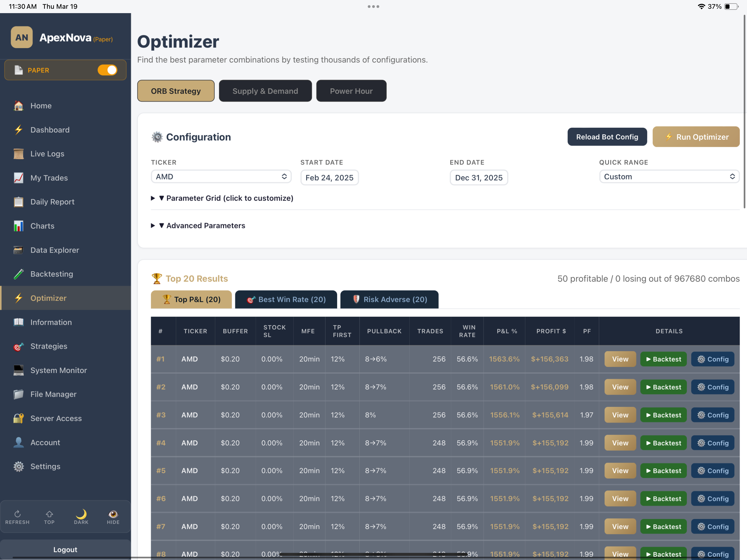This screenshot has height=560, width=747.
Task: Click View for result #7
Action: coord(620,527)
